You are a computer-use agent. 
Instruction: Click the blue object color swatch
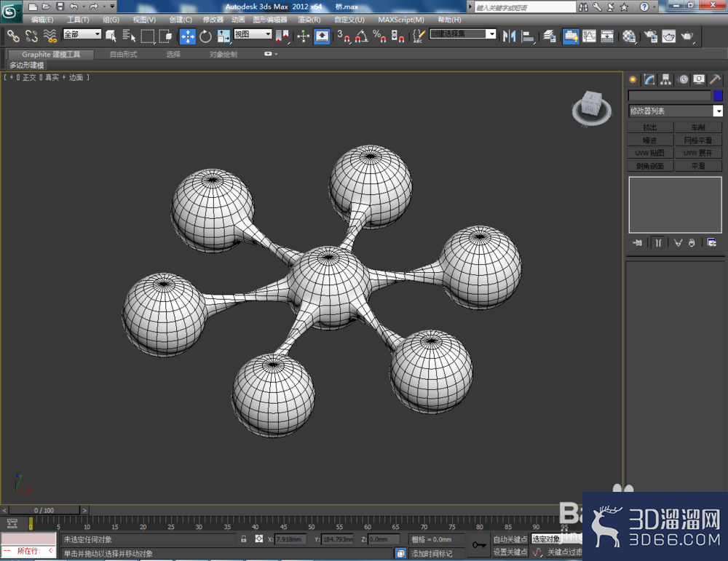coord(718,95)
